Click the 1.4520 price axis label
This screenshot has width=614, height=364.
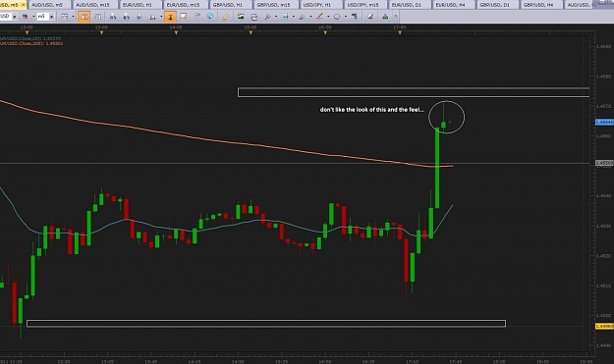tap(603, 256)
